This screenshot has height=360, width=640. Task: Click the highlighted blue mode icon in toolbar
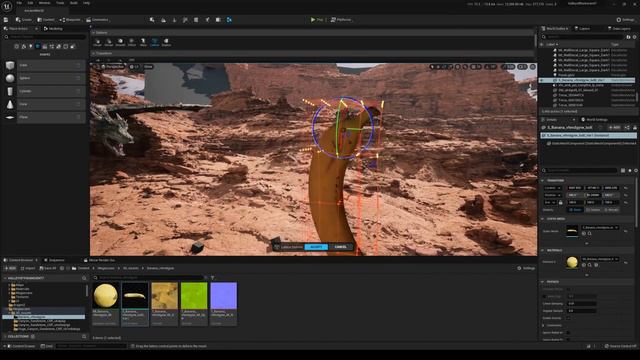pyautogui.click(x=229, y=20)
